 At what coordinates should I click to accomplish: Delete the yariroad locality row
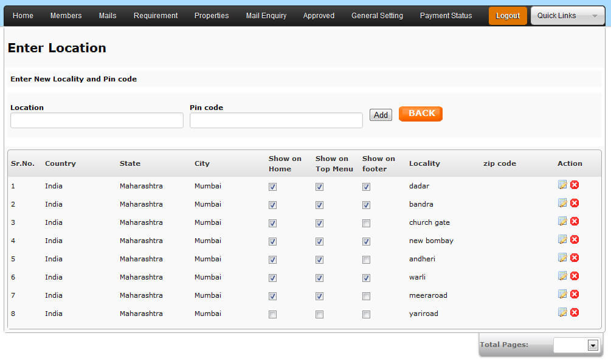pos(575,312)
